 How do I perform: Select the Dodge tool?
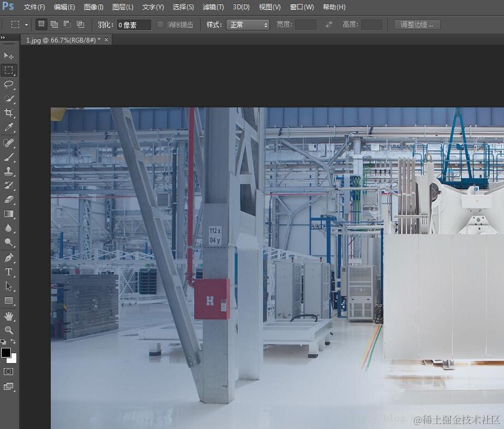[x=9, y=242]
